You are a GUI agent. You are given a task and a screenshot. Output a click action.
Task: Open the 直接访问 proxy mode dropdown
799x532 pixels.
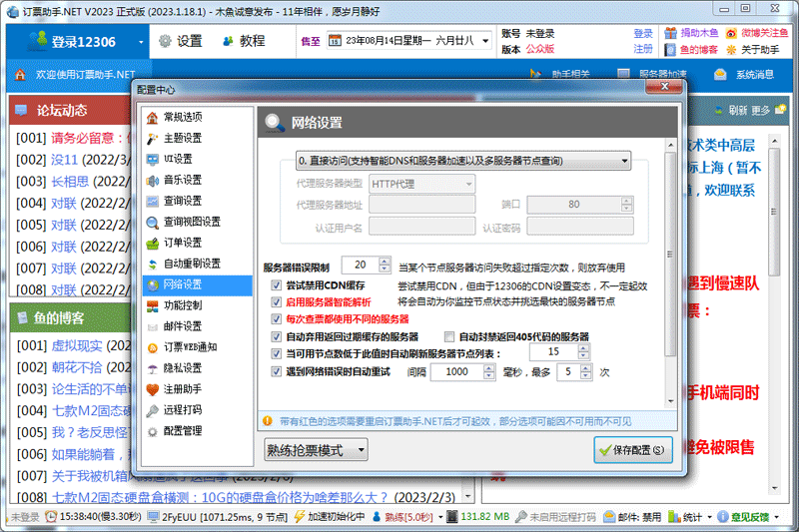click(463, 161)
